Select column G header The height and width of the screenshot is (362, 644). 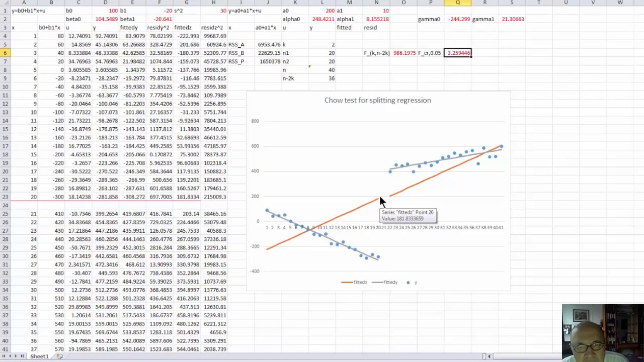click(187, 3)
